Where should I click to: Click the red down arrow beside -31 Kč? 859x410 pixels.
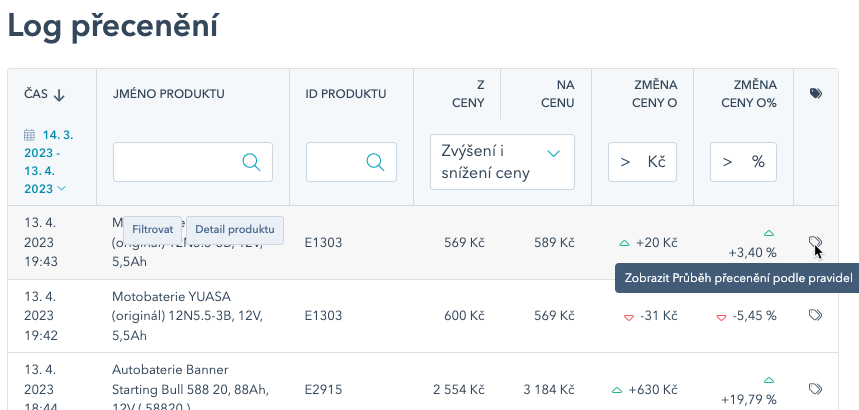tap(629, 317)
